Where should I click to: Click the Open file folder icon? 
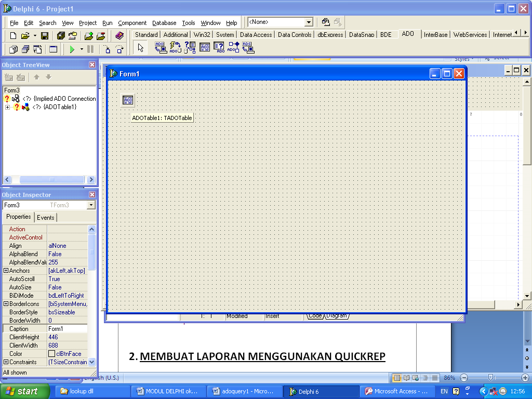pos(25,36)
